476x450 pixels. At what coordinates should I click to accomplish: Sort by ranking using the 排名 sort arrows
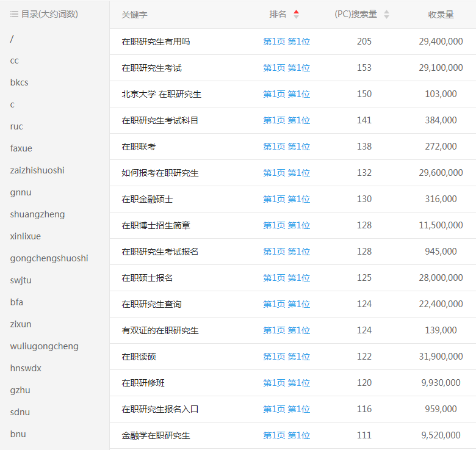(296, 14)
